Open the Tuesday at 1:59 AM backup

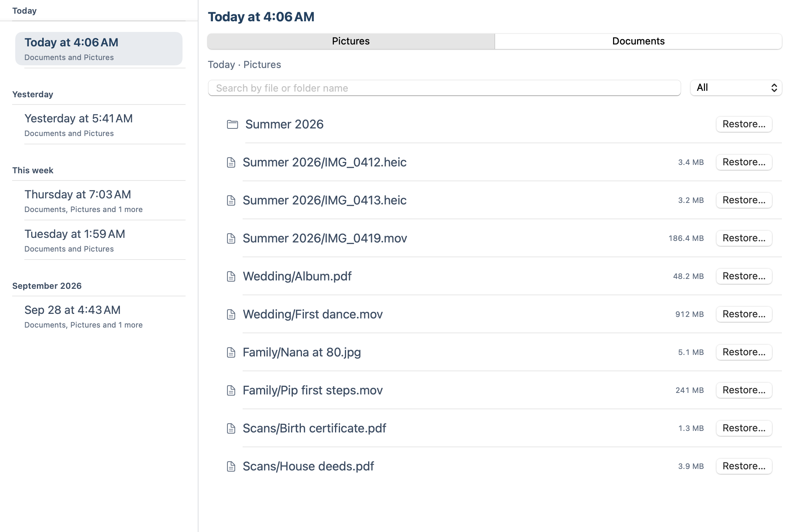99,240
